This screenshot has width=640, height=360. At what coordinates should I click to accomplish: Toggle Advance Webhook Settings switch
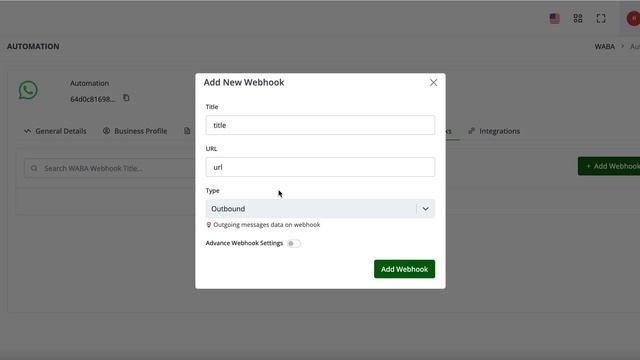pos(293,243)
